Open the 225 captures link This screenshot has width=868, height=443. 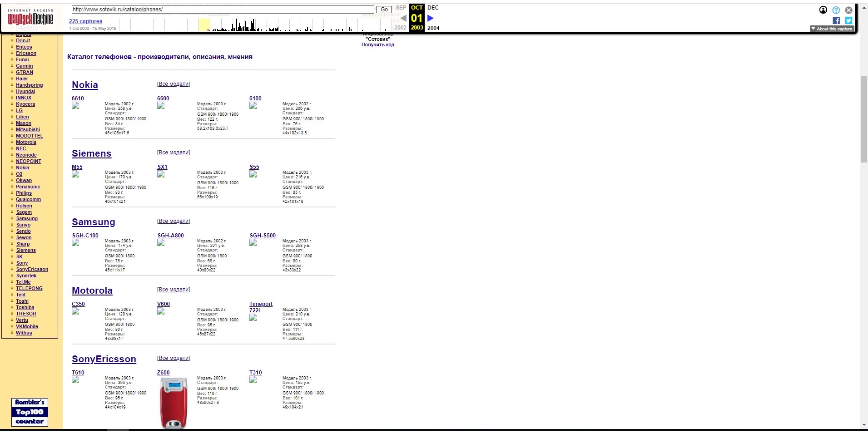pos(86,21)
